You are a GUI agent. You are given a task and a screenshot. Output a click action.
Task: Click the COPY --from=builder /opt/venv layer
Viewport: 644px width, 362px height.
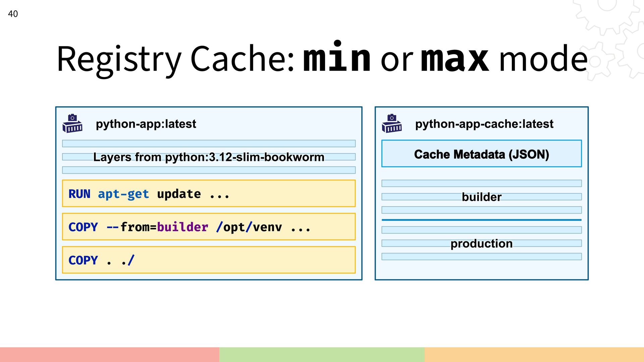pyautogui.click(x=209, y=227)
